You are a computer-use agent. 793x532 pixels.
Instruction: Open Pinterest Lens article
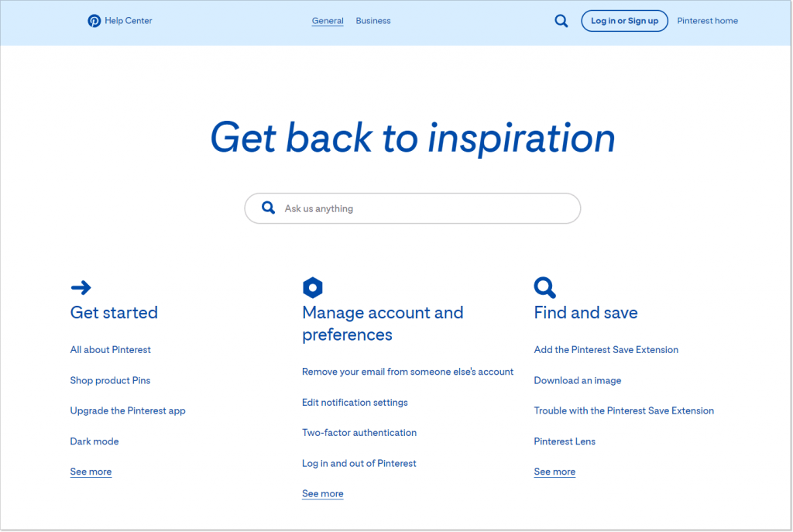pos(565,441)
